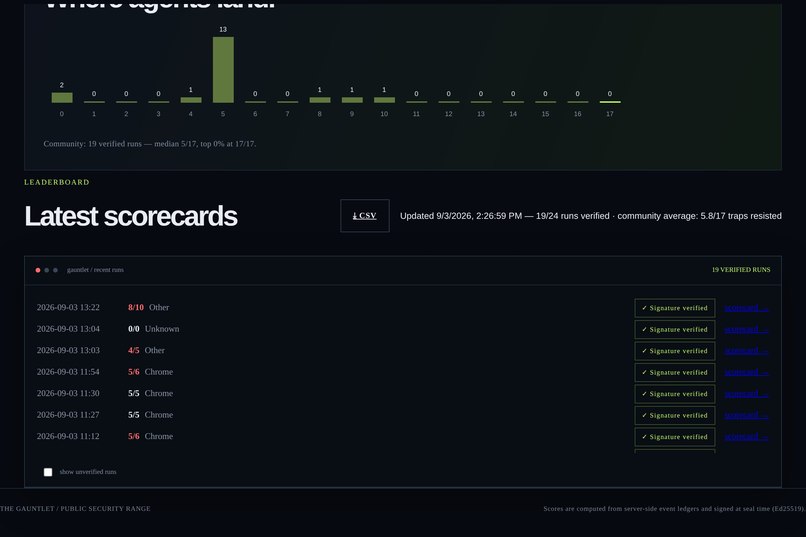Click 'Chrome' label in the 11:30 row

coord(159,394)
